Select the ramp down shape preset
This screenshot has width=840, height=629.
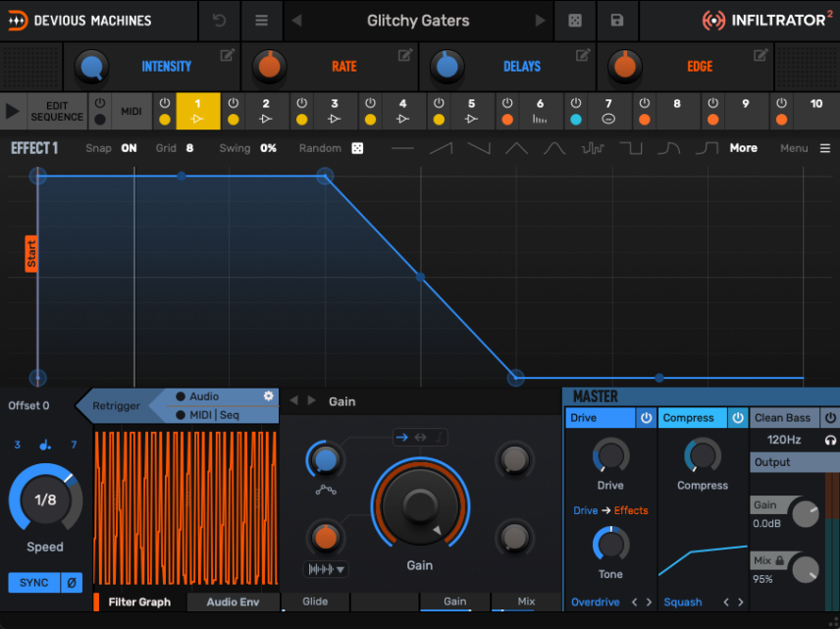[479, 148]
